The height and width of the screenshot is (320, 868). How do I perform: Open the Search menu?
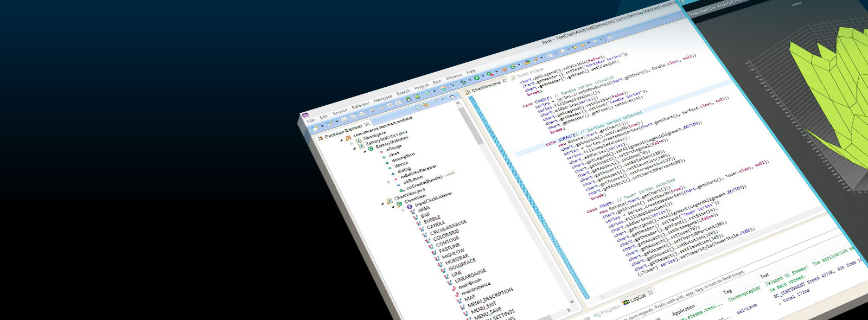403,92
